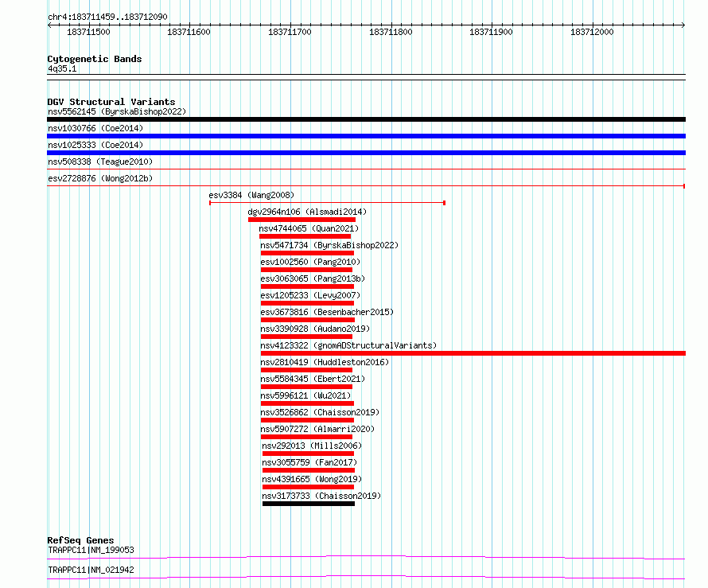Open nsv5584345 (Ebert2021) label

[x=313, y=379]
